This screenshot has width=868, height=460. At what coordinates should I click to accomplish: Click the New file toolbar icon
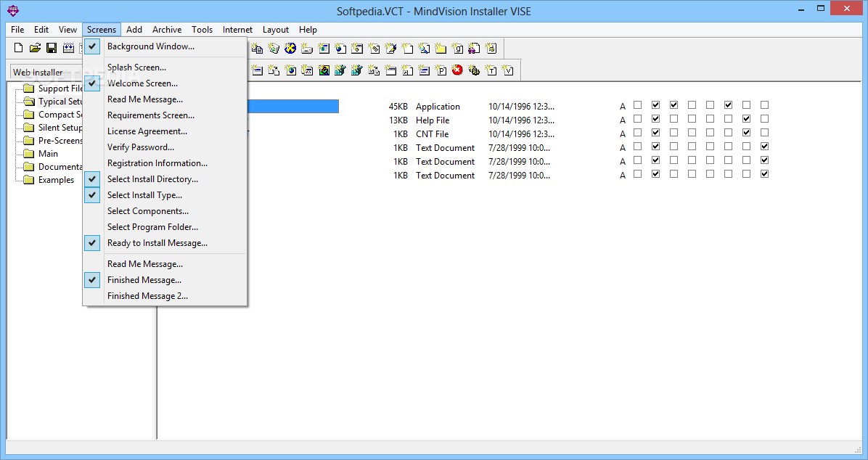[x=18, y=48]
